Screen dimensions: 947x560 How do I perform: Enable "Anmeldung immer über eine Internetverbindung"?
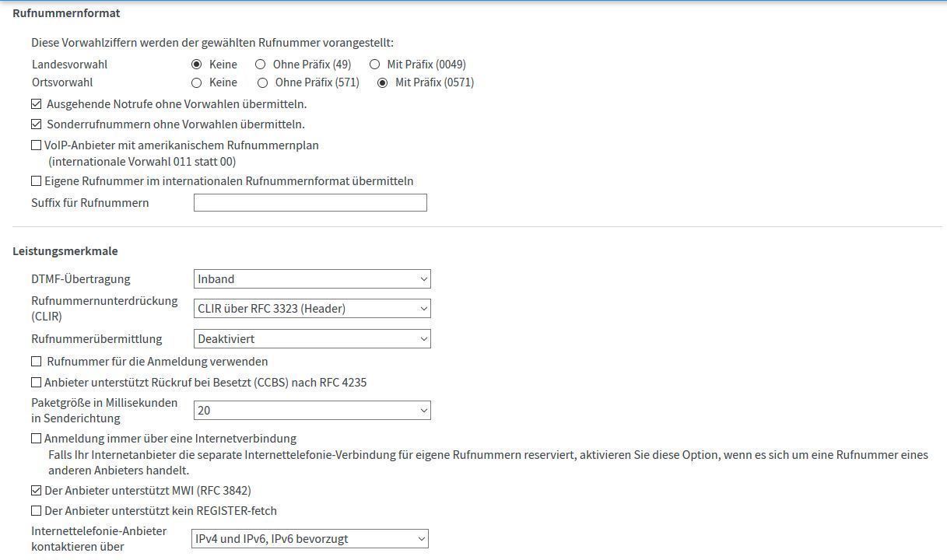point(36,438)
